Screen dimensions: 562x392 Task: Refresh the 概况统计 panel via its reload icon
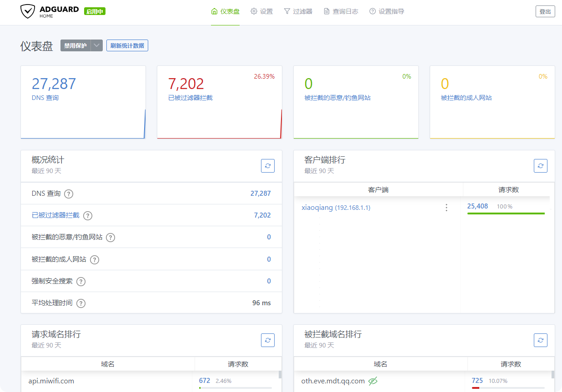[x=268, y=166]
